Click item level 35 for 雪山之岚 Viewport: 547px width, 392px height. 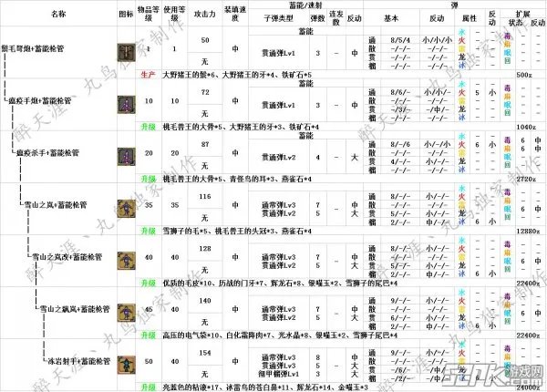click(x=149, y=205)
